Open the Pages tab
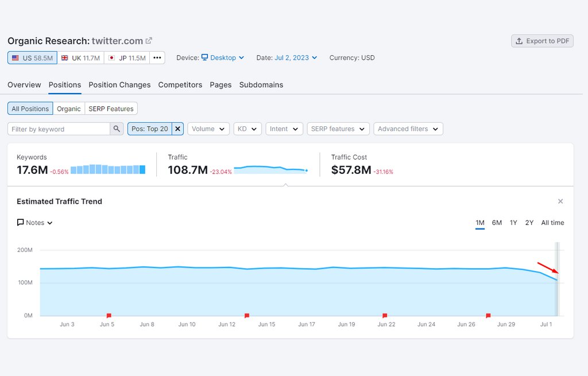The width and height of the screenshot is (588, 376). click(220, 85)
